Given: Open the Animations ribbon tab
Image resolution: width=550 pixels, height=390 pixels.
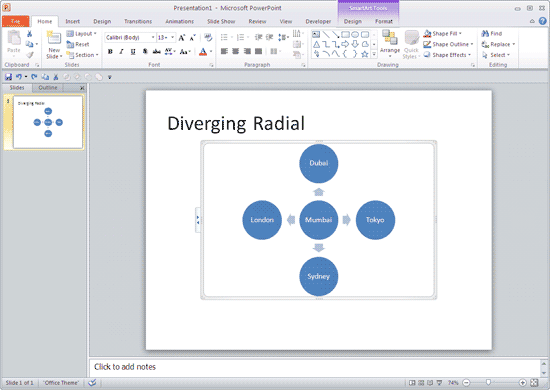Looking at the screenshot, I should coord(180,21).
